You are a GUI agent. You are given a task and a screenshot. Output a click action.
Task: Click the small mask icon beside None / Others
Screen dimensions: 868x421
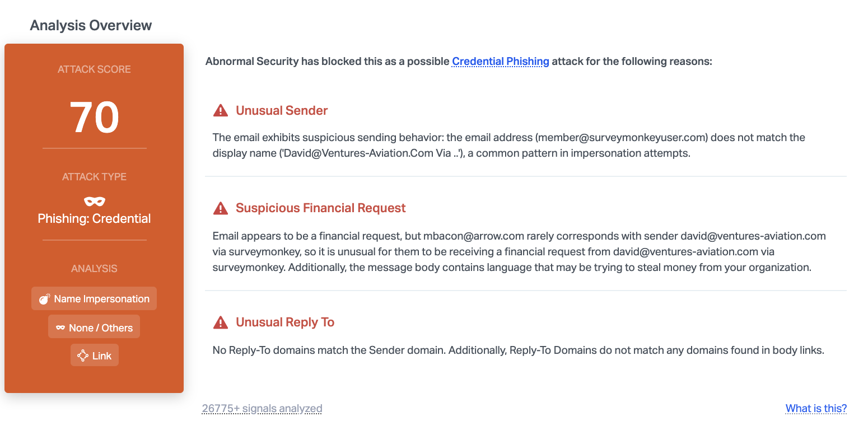pyautogui.click(x=60, y=328)
